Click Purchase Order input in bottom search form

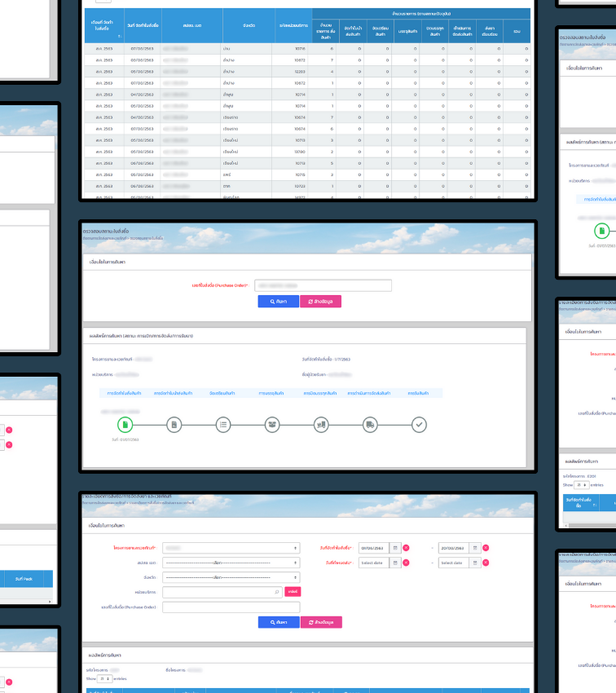pos(231,607)
